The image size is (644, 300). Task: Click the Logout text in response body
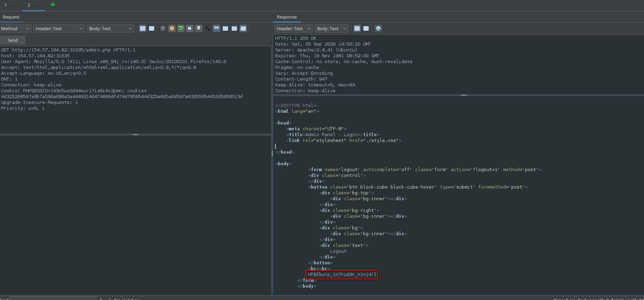click(x=338, y=251)
